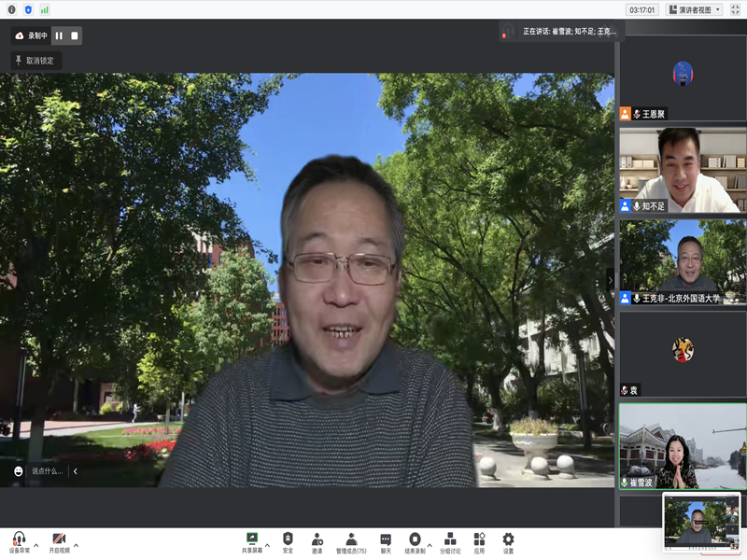This screenshot has height=560, width=747.
Task: Open the Security shield icon
Action: click(x=288, y=539)
